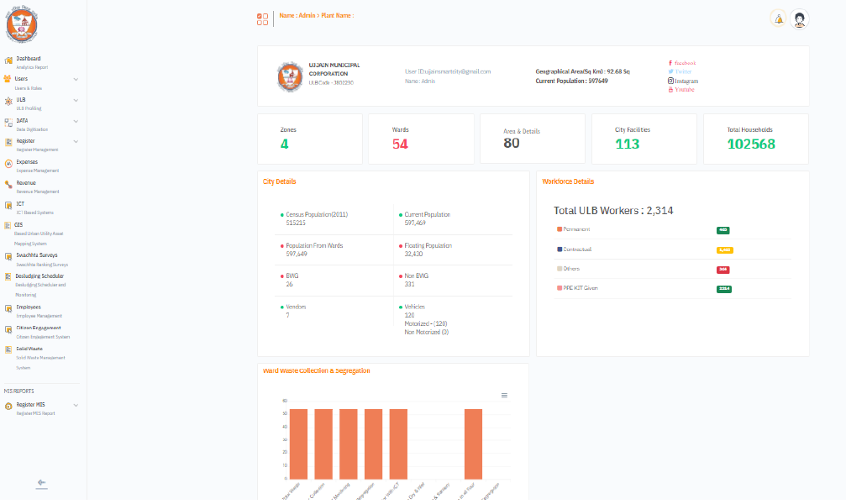The width and height of the screenshot is (846, 504).
Task: Click the Total Households card
Action: 755,139
